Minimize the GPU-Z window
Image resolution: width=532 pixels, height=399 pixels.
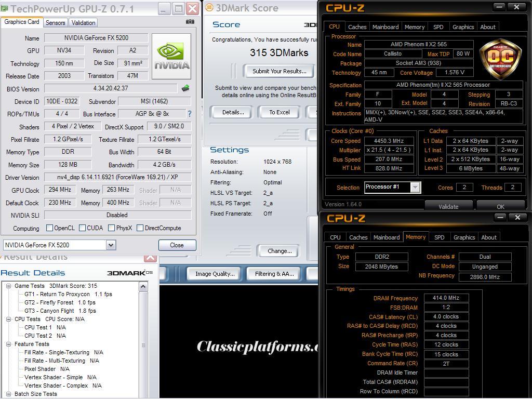163,9
